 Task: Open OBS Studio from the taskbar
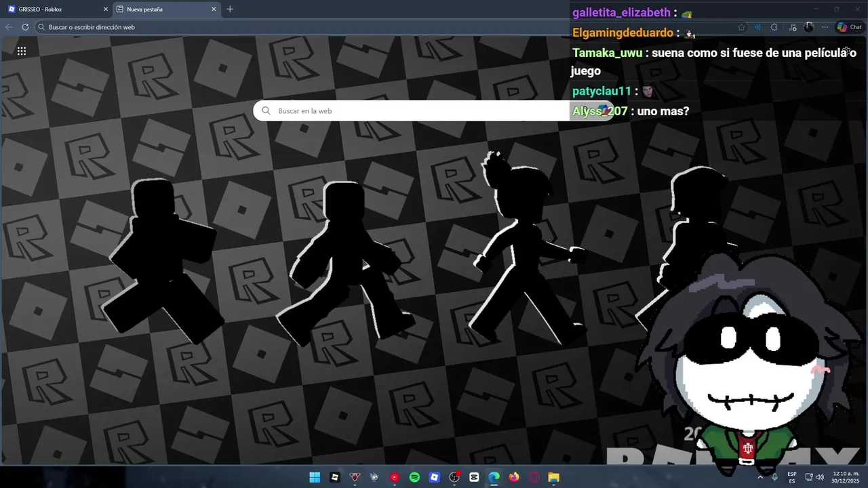[x=454, y=477]
